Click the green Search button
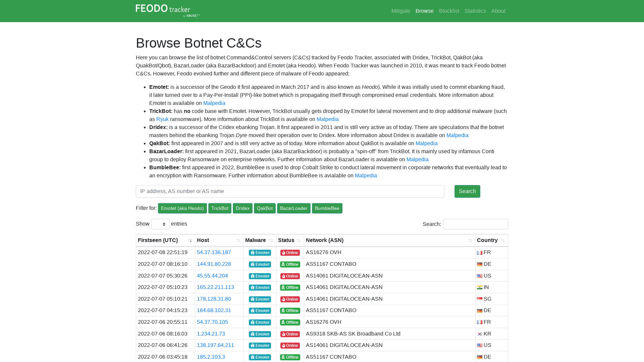Screen dimensions: 644x362 click(x=467, y=191)
